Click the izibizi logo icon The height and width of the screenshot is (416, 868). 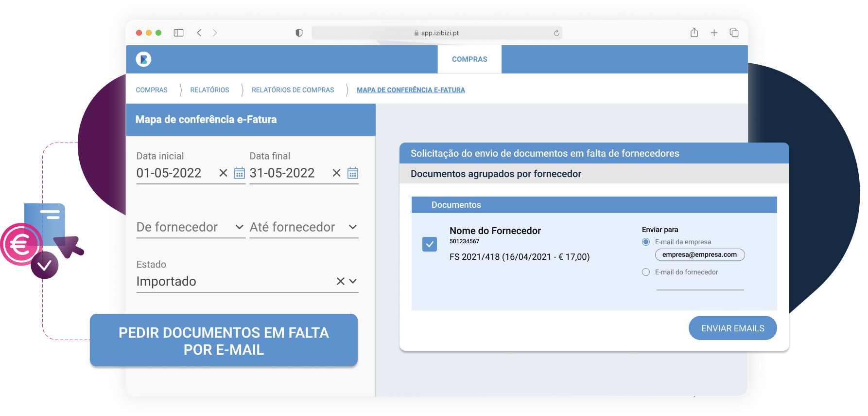143,59
